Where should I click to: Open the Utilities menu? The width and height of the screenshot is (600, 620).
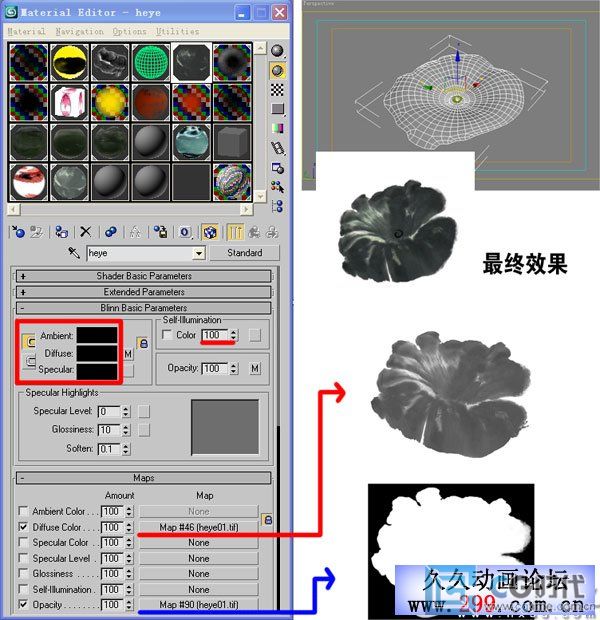175,32
